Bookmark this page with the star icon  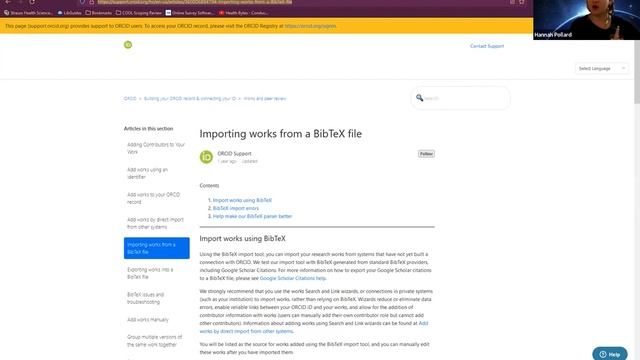tap(521, 2)
